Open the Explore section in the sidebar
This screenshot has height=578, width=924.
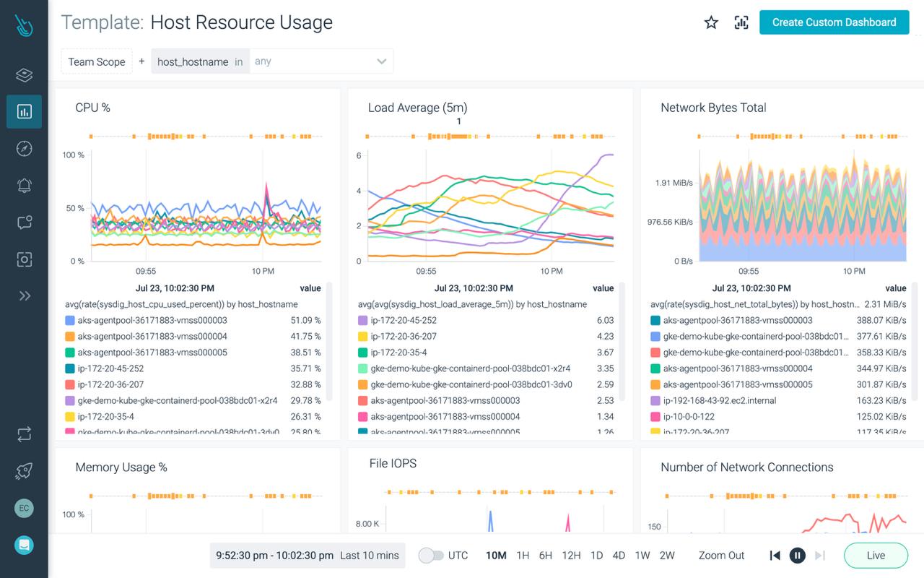pos(24,74)
